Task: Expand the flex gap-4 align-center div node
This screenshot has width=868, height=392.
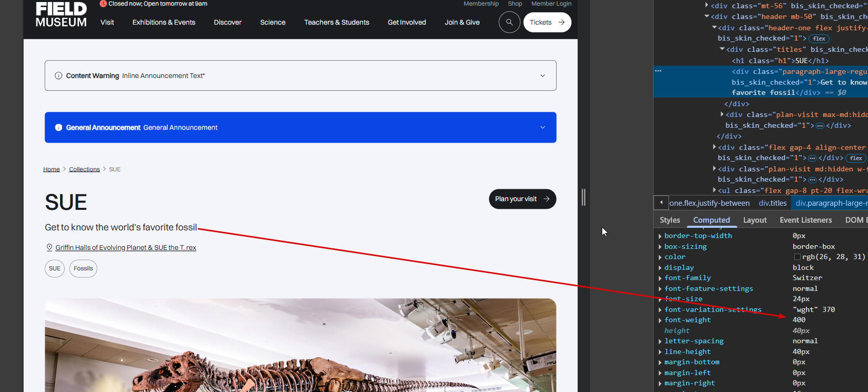Action: 715,147
